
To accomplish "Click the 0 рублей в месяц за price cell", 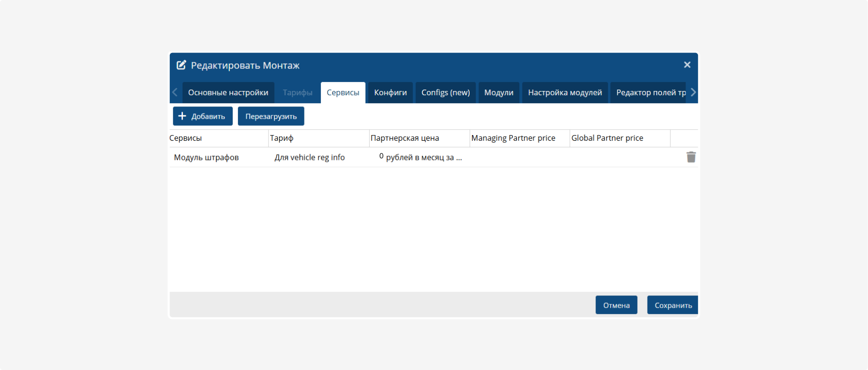I will pyautogui.click(x=419, y=158).
